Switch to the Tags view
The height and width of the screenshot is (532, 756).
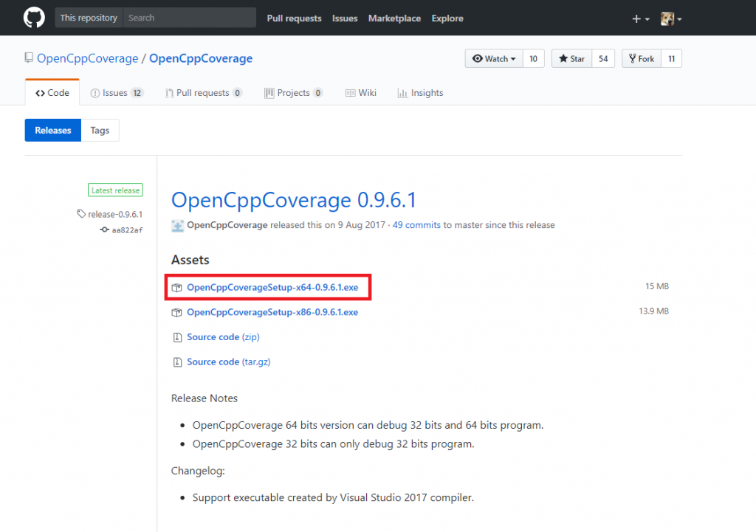(x=100, y=130)
